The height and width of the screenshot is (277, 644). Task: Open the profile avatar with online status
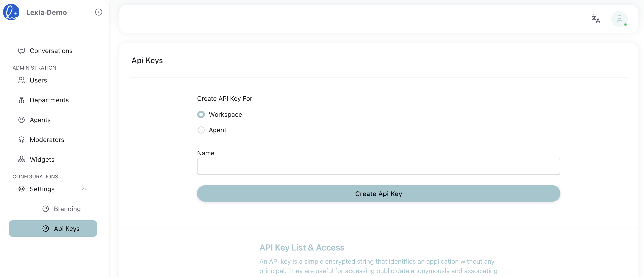[x=620, y=19]
